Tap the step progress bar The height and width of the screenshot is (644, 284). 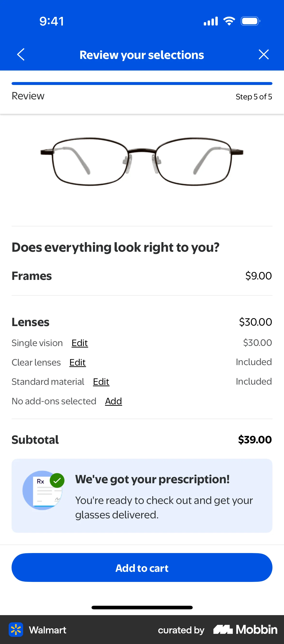click(142, 84)
